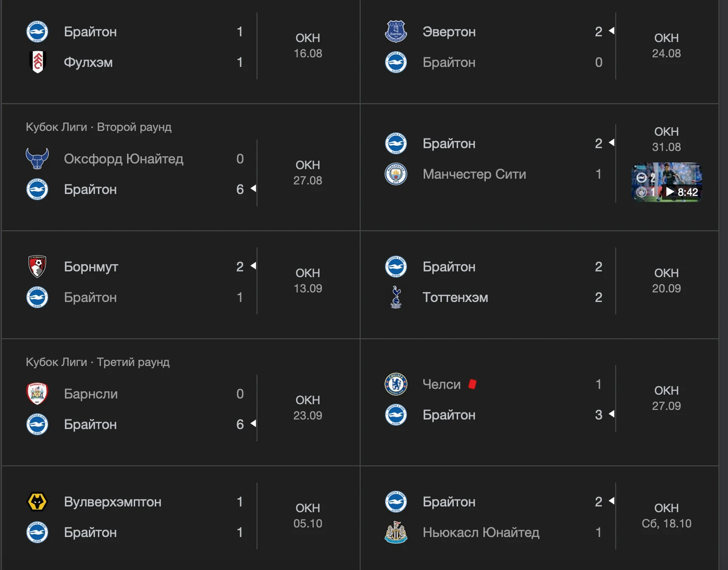Click the red card icon beside Челси
Image resolution: width=728 pixels, height=570 pixels.
click(x=472, y=384)
